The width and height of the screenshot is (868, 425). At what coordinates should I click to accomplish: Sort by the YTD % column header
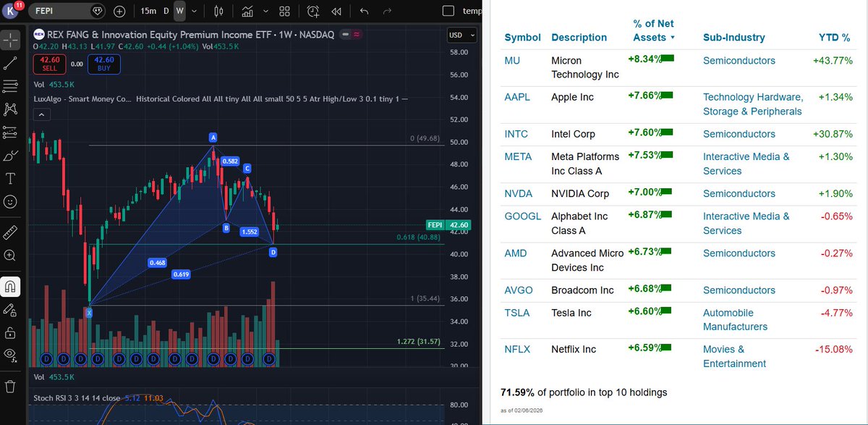point(834,38)
